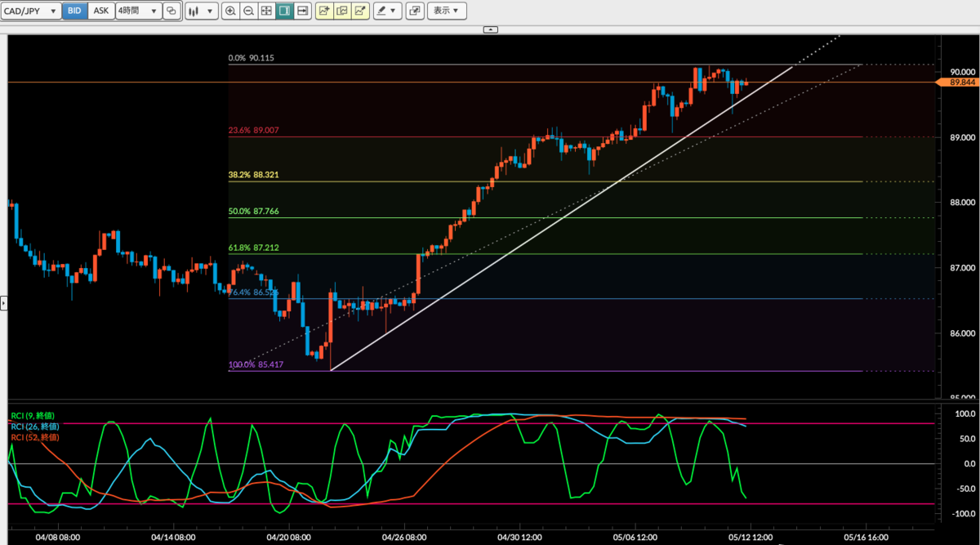Click the candlestick chart type icon
Viewport: 980px width, 545px height.
tap(194, 11)
